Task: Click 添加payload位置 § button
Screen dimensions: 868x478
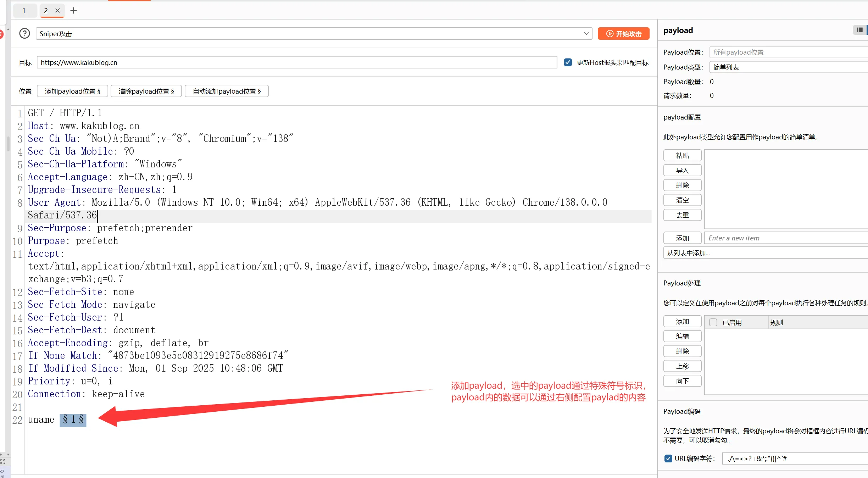Action: coord(72,91)
